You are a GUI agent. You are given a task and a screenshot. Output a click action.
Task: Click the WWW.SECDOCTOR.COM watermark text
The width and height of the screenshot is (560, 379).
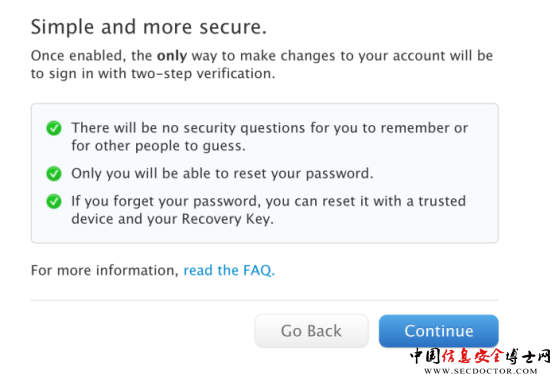click(x=481, y=371)
